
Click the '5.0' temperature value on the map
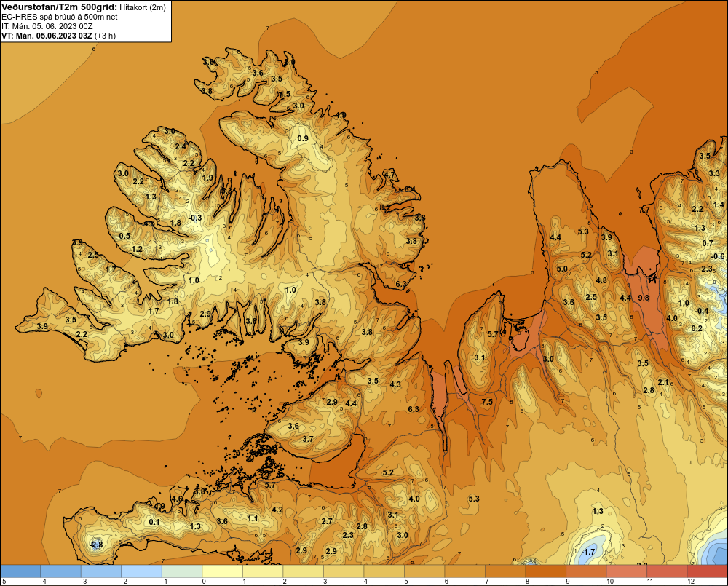coord(562,269)
